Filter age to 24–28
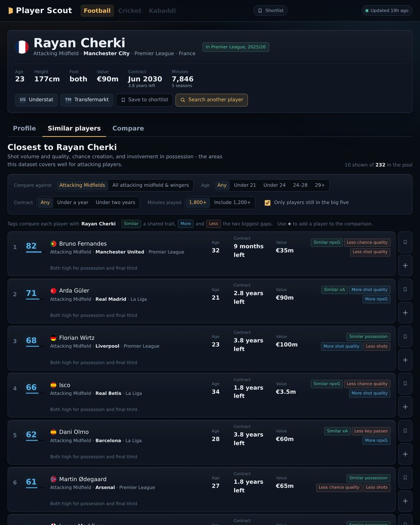The image size is (420, 525). (300, 185)
